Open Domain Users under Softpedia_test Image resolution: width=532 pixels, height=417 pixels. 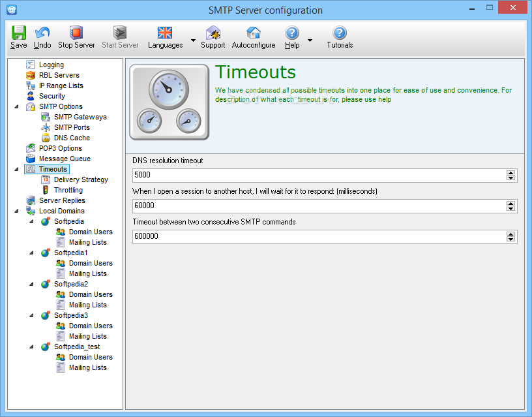click(x=91, y=357)
